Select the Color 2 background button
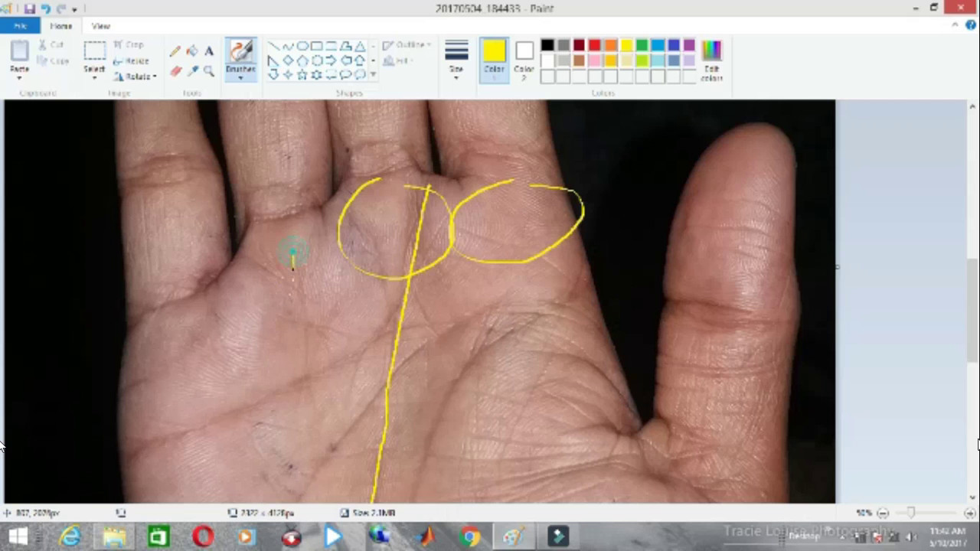 [524, 60]
